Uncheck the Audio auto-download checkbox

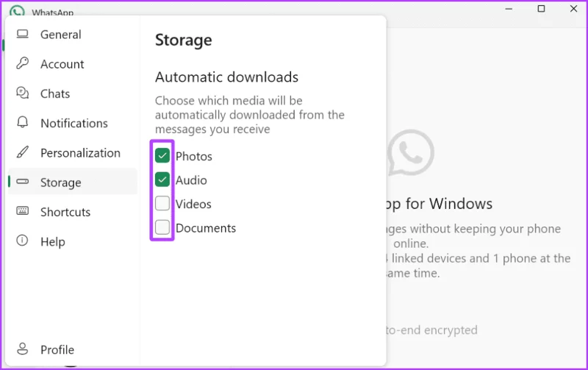[162, 179]
